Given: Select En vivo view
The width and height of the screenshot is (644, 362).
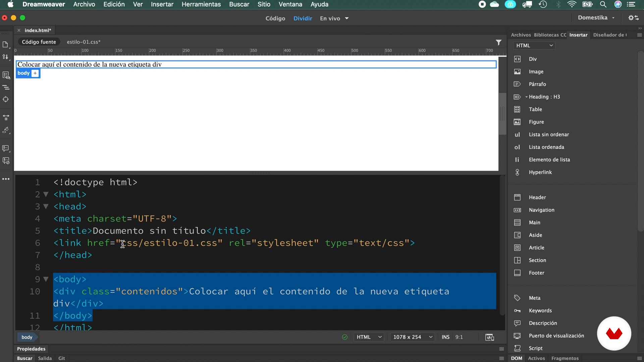Looking at the screenshot, I should click(x=330, y=18).
